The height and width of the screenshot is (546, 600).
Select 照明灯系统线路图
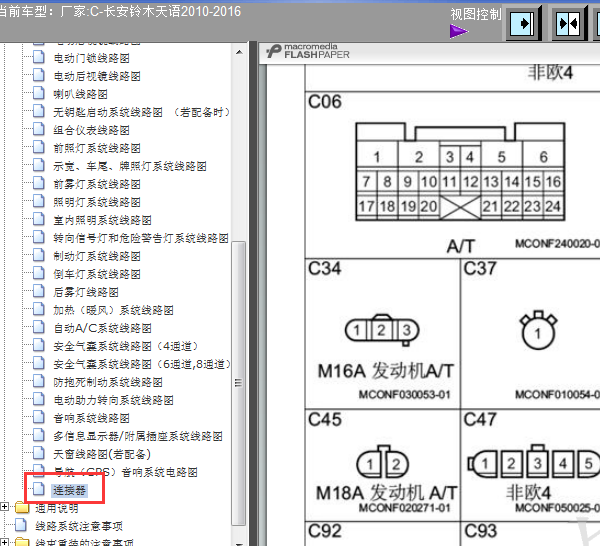(97, 202)
